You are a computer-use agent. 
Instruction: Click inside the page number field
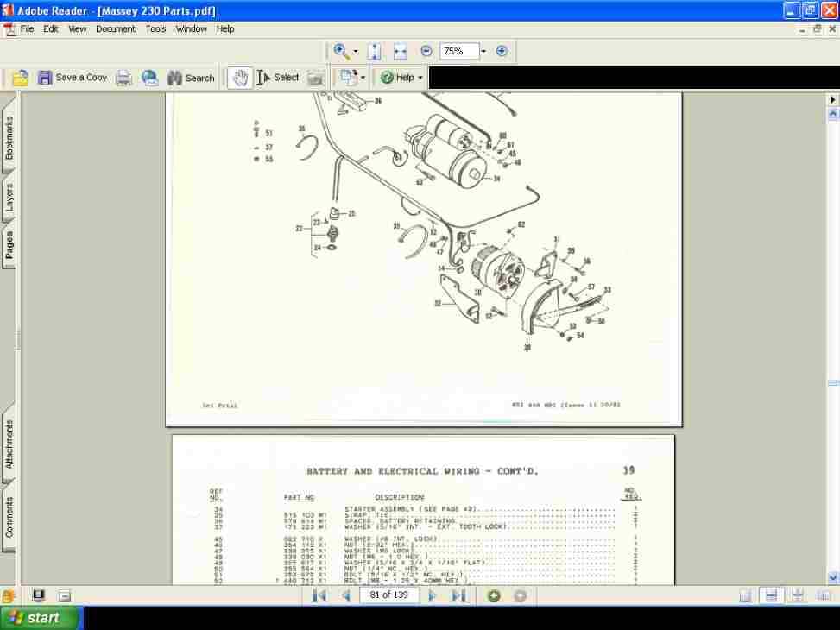[x=388, y=595]
